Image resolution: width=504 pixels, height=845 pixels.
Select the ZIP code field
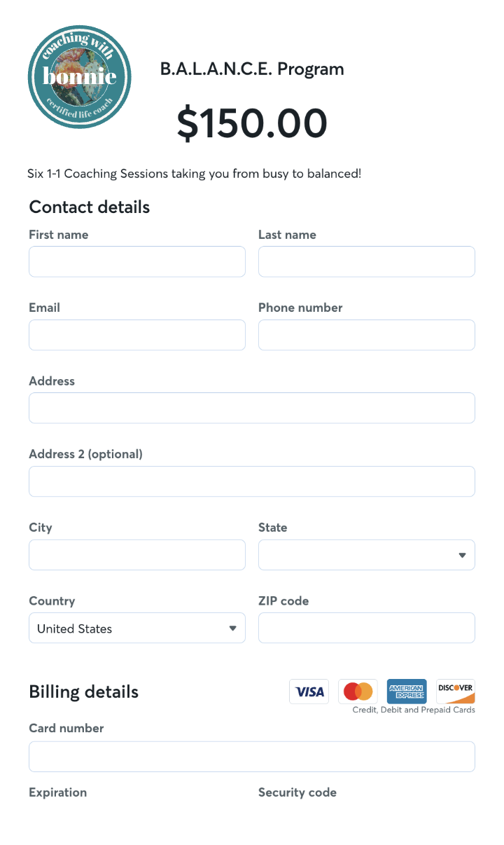pos(366,628)
